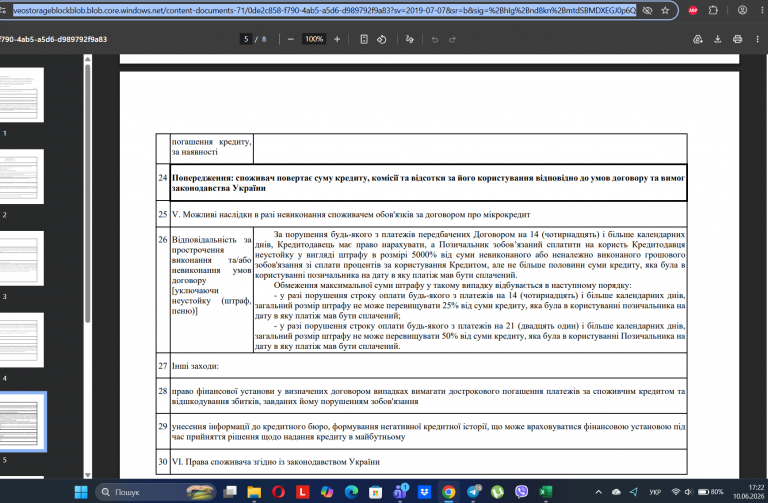The height and width of the screenshot is (503, 768).
Task: Go to page 4 thumbnail
Action: point(20,340)
